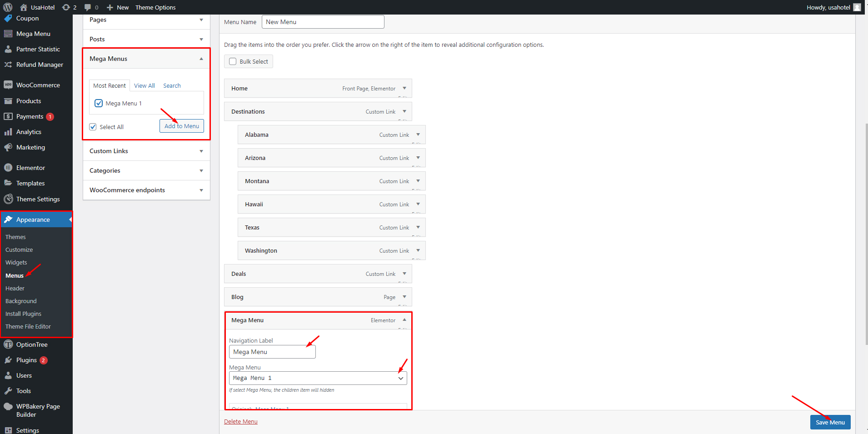This screenshot has height=434, width=868.
Task: Open the UsaHotel home icon
Action: (x=24, y=7)
